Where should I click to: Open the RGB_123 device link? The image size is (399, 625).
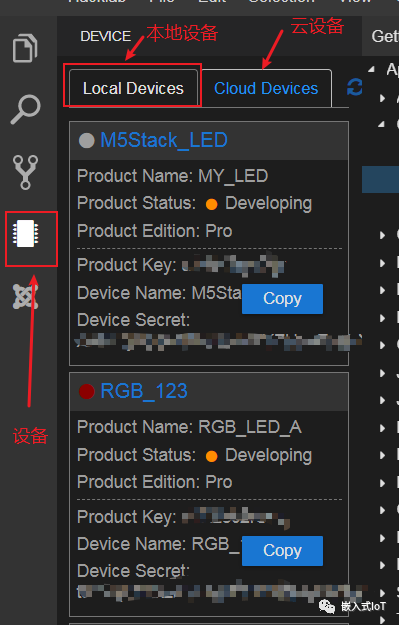click(144, 391)
